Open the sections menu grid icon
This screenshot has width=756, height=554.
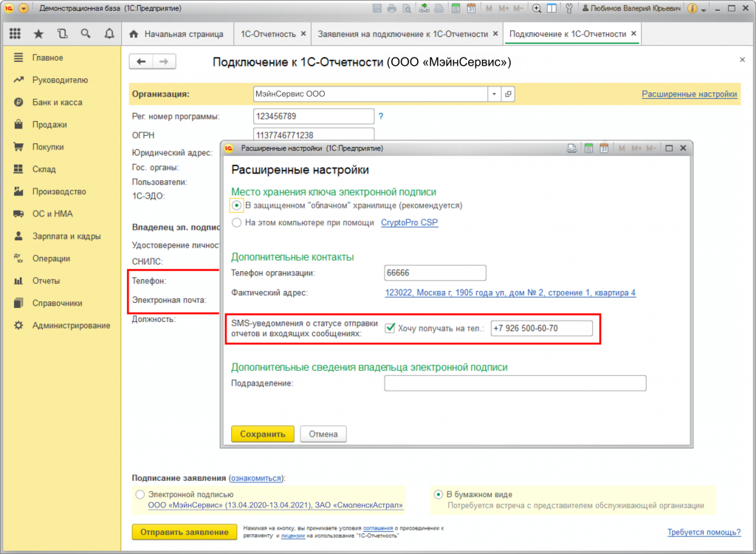15,34
